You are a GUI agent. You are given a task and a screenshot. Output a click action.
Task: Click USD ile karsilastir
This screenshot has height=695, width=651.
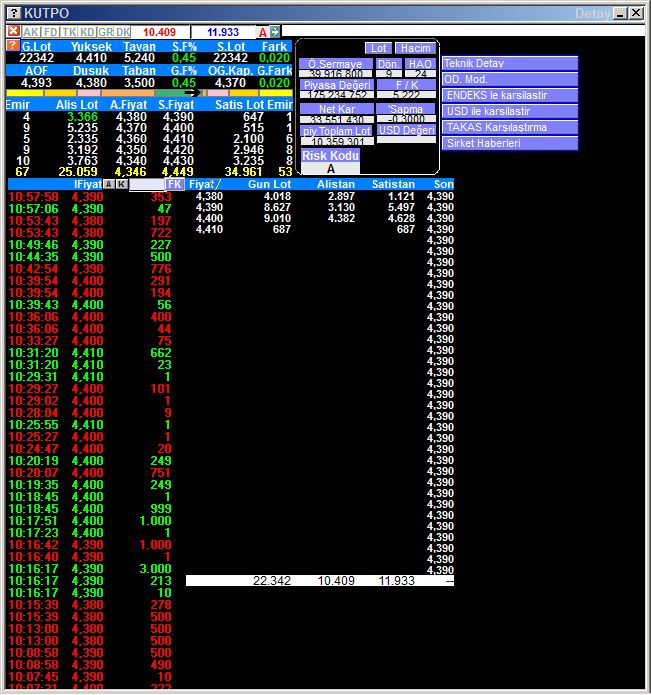[x=510, y=111]
